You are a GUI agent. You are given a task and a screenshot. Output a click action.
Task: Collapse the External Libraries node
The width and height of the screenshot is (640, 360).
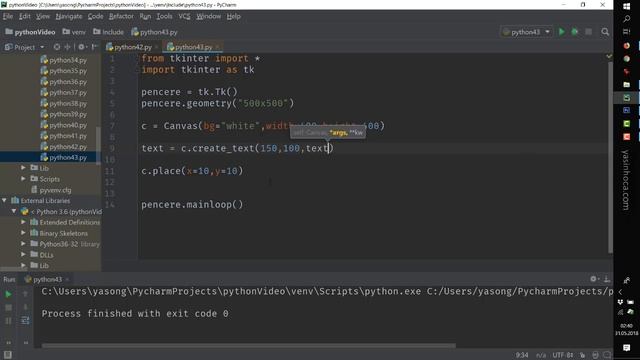pyautogui.click(x=4, y=200)
